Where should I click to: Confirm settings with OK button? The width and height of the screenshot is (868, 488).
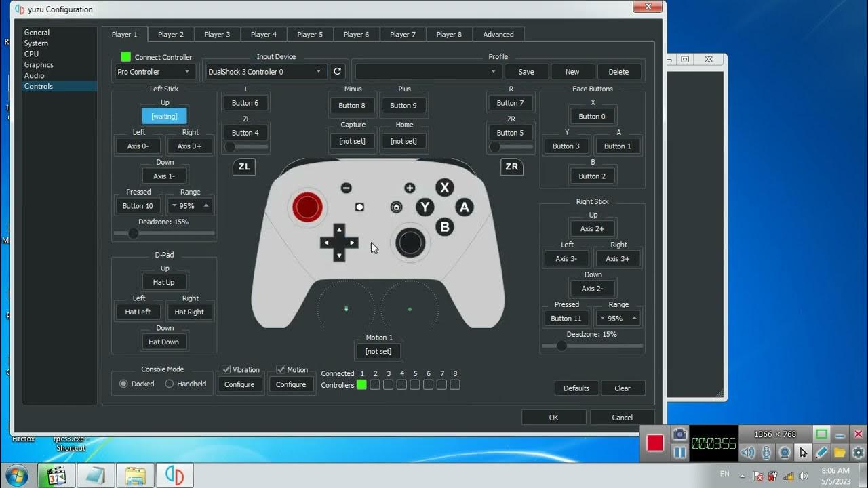[x=554, y=418]
